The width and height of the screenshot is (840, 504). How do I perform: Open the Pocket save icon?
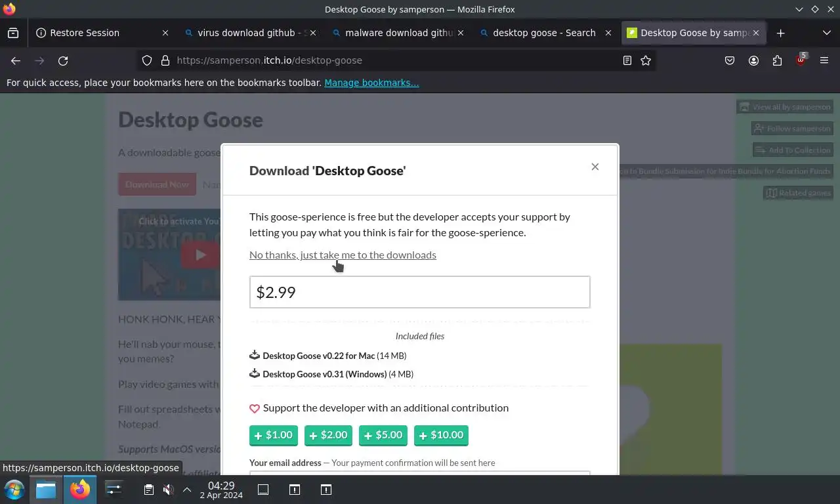point(730,60)
